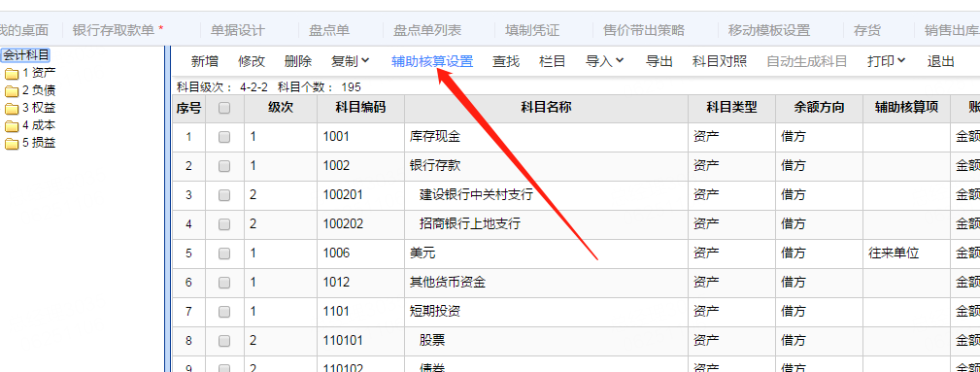Select the 银行存款 name cell

546,166
